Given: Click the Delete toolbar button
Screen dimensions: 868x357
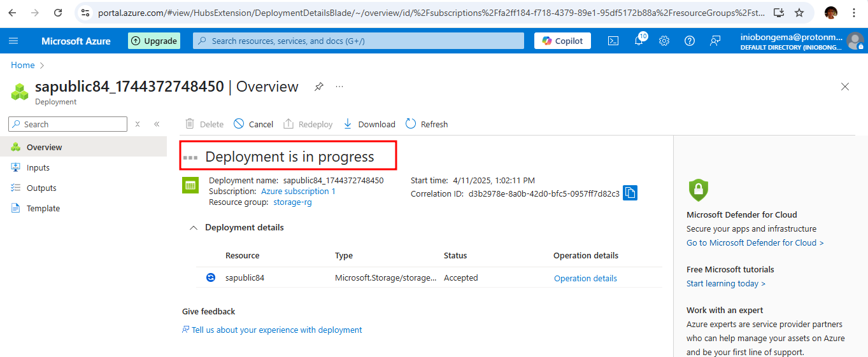Looking at the screenshot, I should (x=204, y=124).
